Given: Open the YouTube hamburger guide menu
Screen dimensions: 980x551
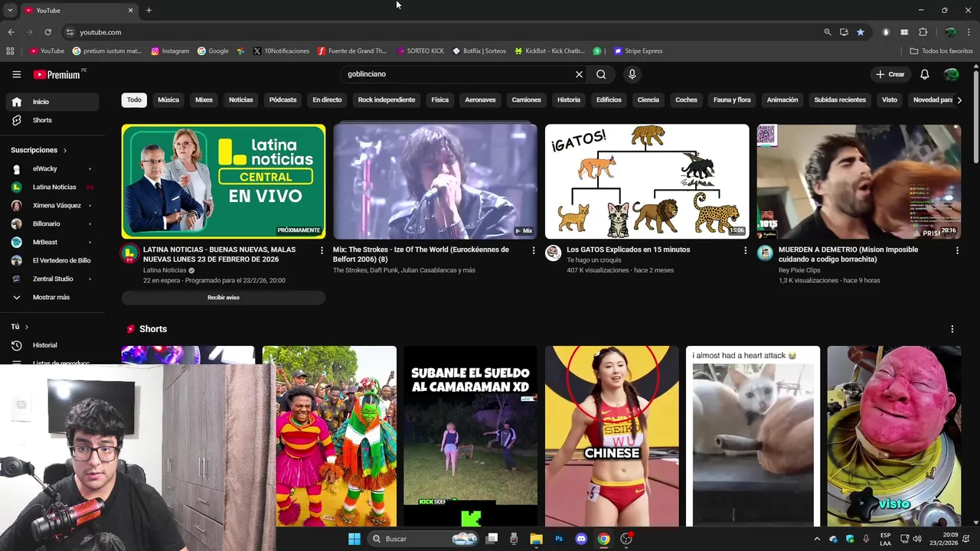Looking at the screenshot, I should tap(16, 74).
